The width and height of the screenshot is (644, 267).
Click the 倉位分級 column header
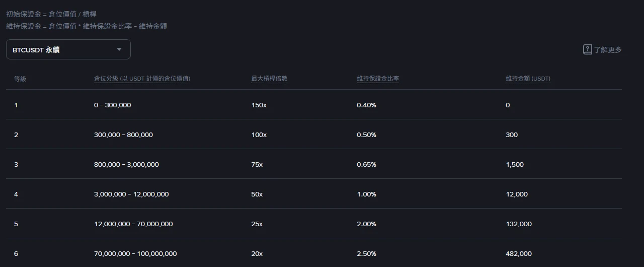pyautogui.click(x=142, y=79)
